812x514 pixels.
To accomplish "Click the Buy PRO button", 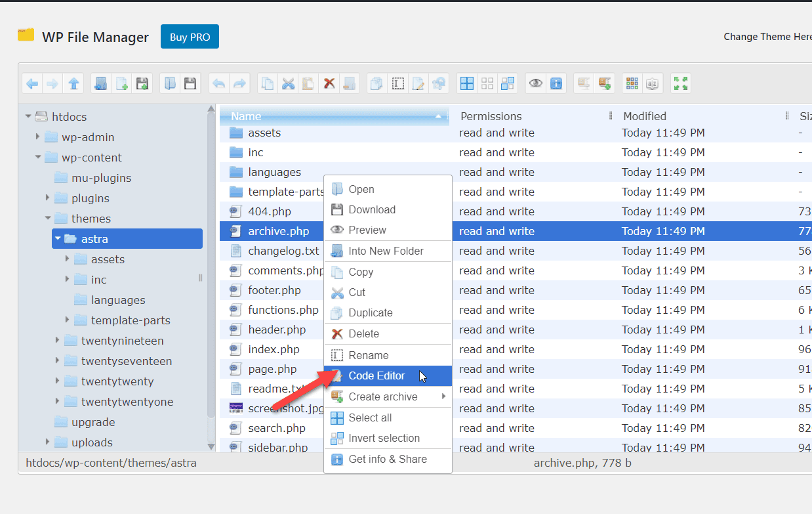I will coord(190,37).
